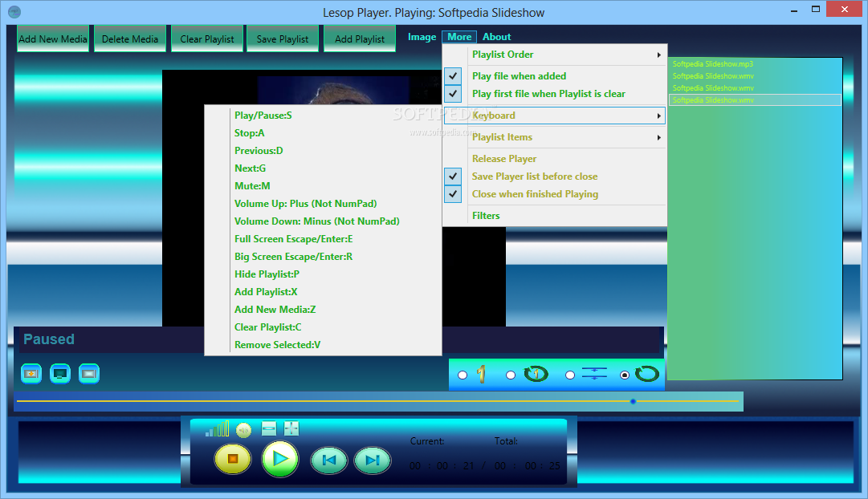
Task: Click the Clear Playlist button
Action: [207, 39]
